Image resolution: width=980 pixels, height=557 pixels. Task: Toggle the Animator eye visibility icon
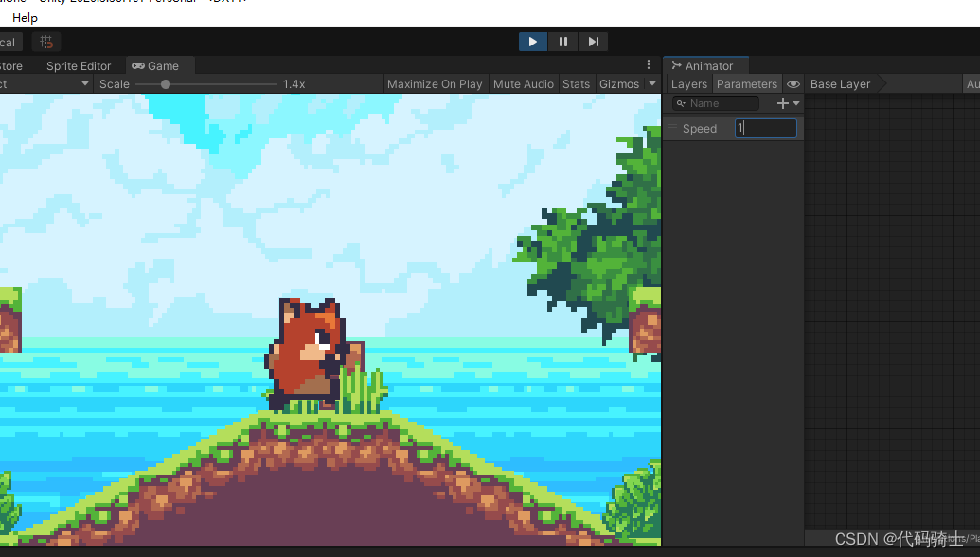tap(793, 84)
